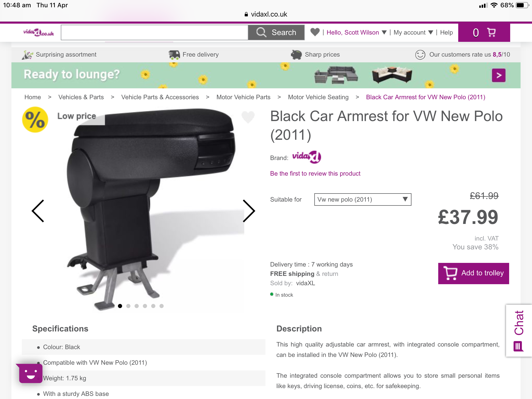Open the Suitable for dropdown
The width and height of the screenshot is (532, 399).
[x=363, y=199]
